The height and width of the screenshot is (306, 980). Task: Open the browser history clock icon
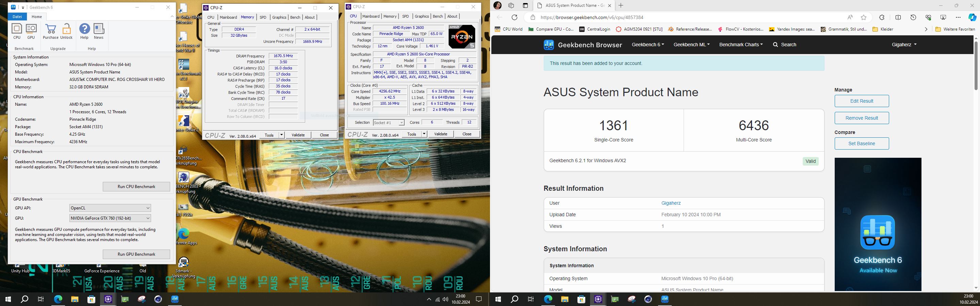click(x=913, y=17)
